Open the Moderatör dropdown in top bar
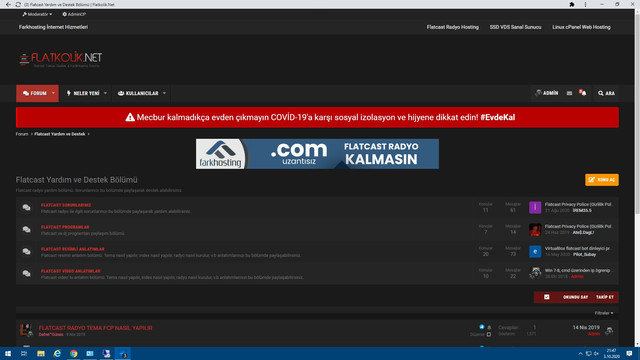Screen dimensions: 640x360 click(37, 14)
